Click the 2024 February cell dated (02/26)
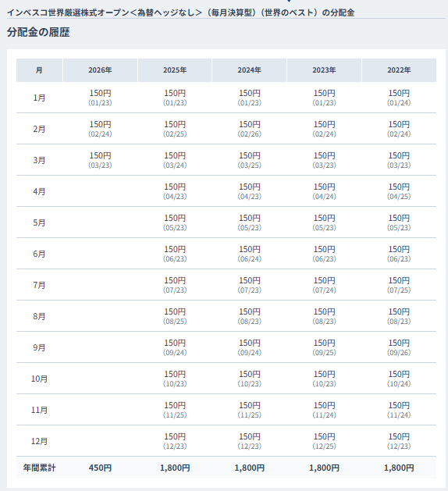The image size is (448, 491). (249, 129)
